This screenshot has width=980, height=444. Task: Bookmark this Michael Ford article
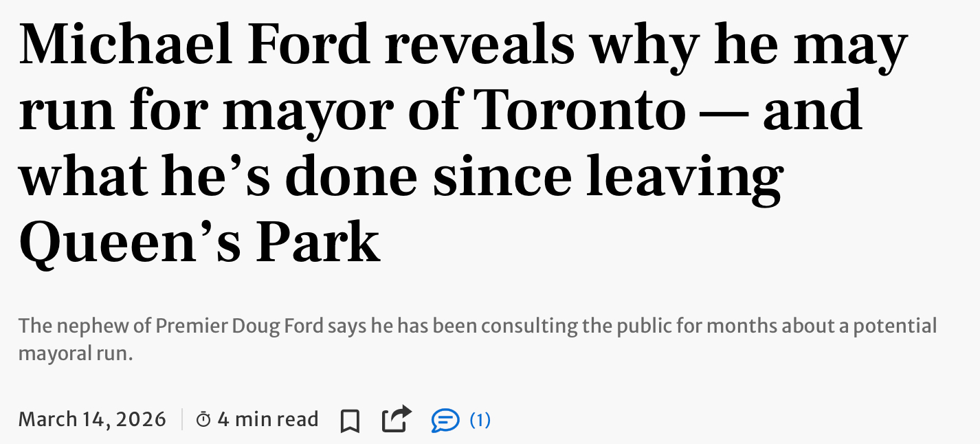pyautogui.click(x=350, y=420)
